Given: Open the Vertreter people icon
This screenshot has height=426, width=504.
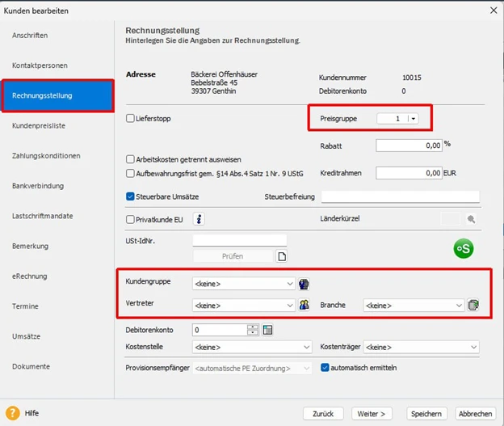Looking at the screenshot, I should pos(304,305).
